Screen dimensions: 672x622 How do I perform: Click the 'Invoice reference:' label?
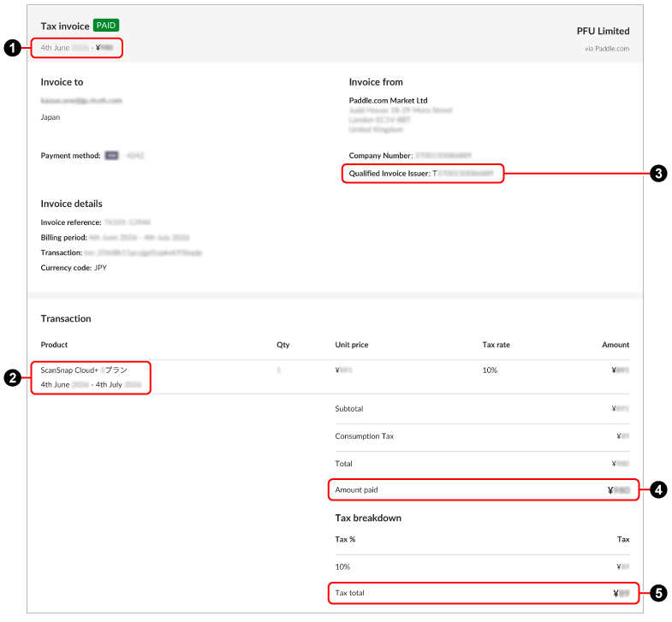[x=71, y=222]
